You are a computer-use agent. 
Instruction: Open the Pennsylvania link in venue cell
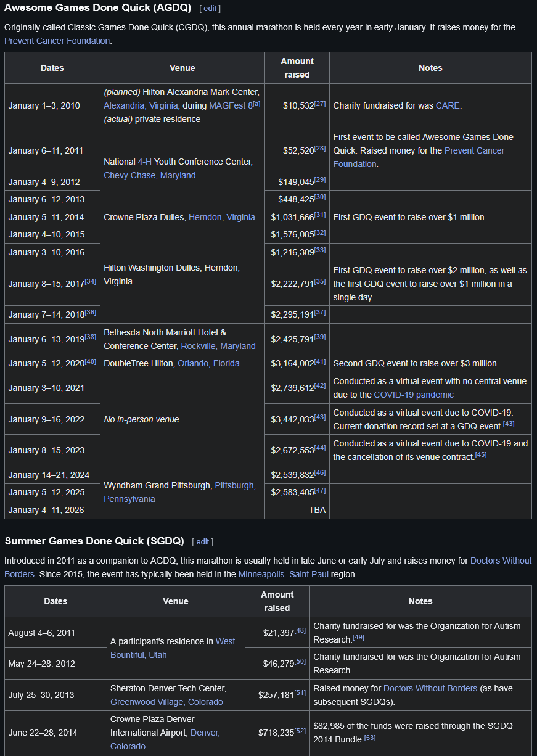[129, 499]
